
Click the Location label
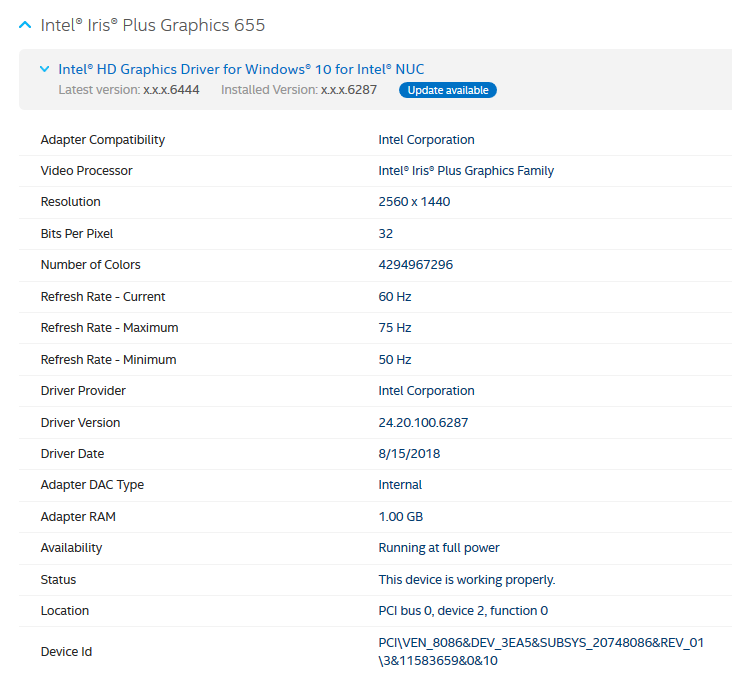point(64,611)
